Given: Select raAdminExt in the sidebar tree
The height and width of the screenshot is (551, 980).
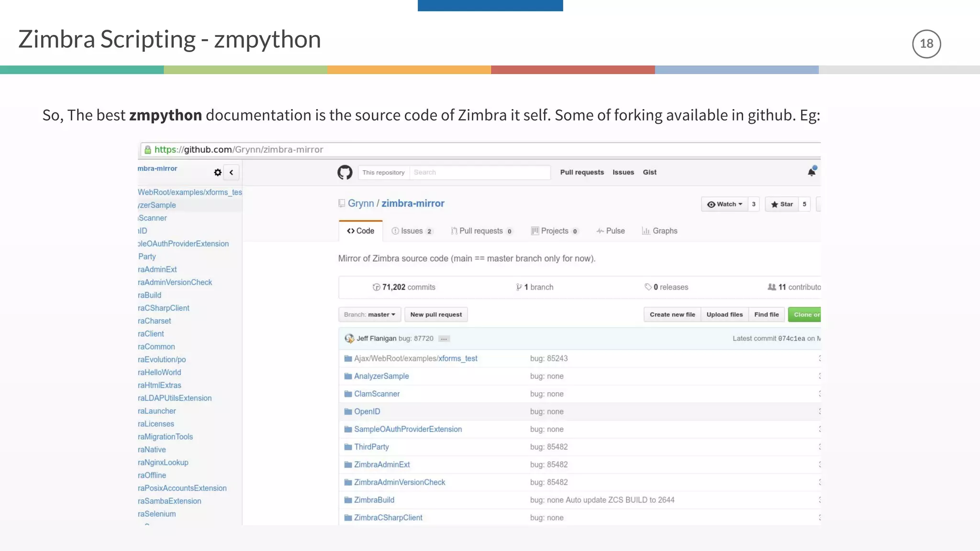Looking at the screenshot, I should coord(157,270).
